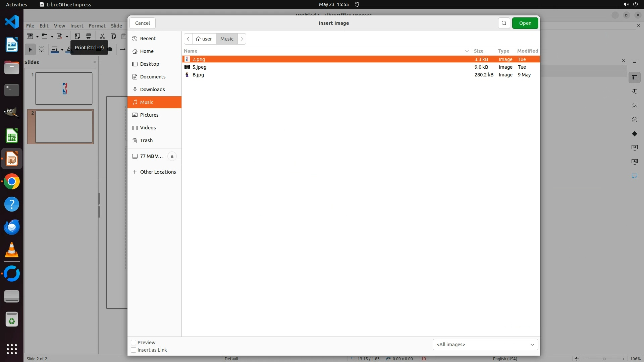Screen dimensions: 644x362
Task: Open Slide Transition sidebar icon
Action: pyautogui.click(x=634, y=147)
